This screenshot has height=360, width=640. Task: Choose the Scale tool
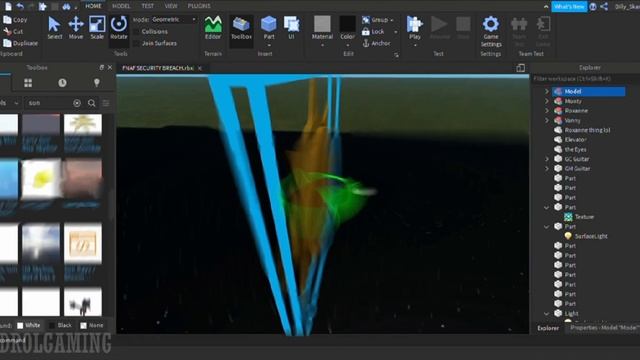97,28
